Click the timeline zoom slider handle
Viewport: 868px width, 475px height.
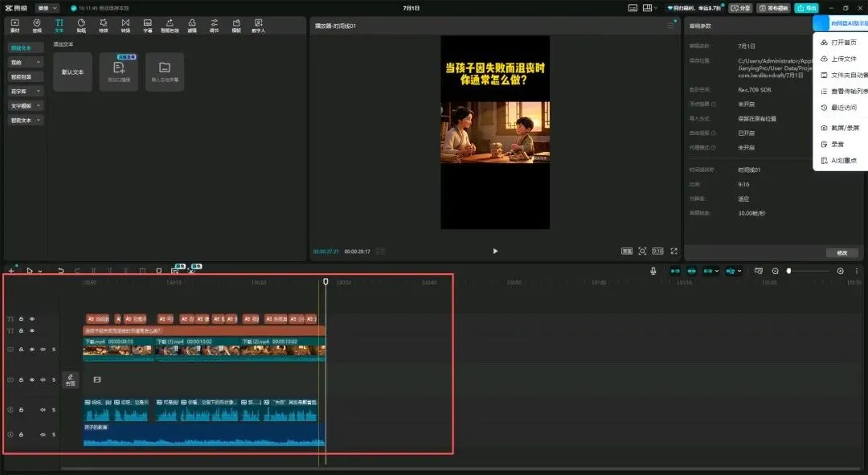click(789, 271)
